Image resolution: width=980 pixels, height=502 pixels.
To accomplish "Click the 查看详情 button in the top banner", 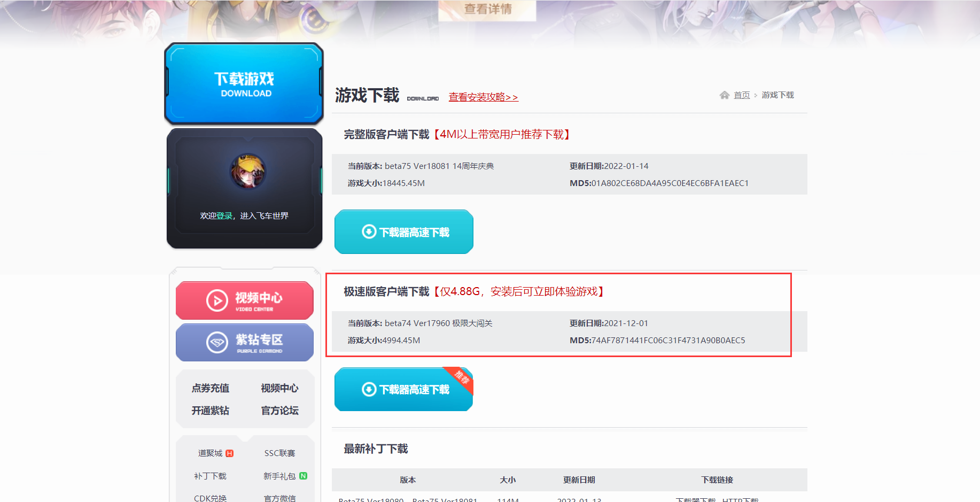I will pyautogui.click(x=486, y=8).
